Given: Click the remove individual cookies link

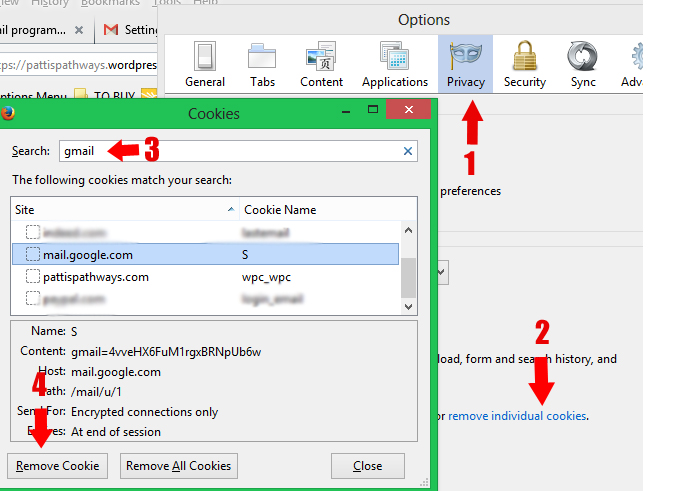Looking at the screenshot, I should [x=517, y=415].
